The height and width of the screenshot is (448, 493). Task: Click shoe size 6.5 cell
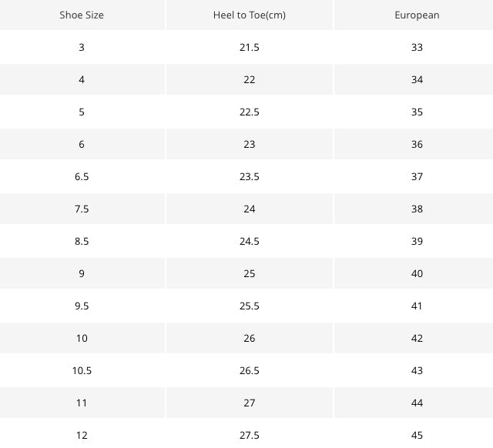82,177
